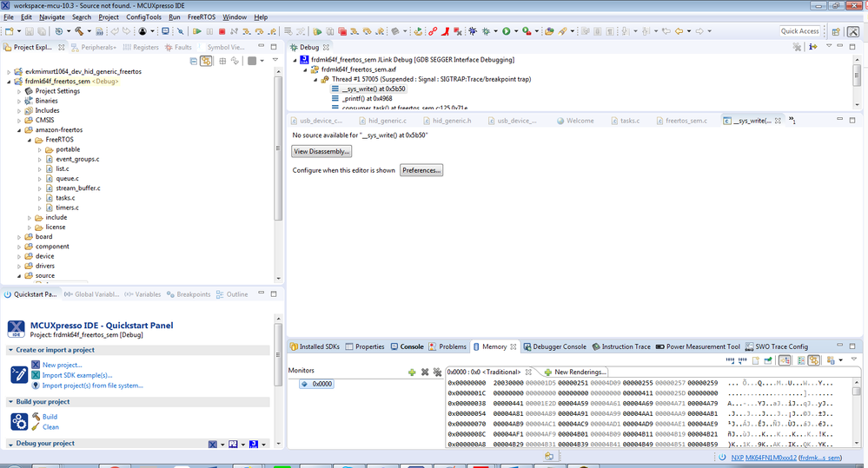Open the FreeRTOS menu
The image size is (868, 468).
(201, 17)
